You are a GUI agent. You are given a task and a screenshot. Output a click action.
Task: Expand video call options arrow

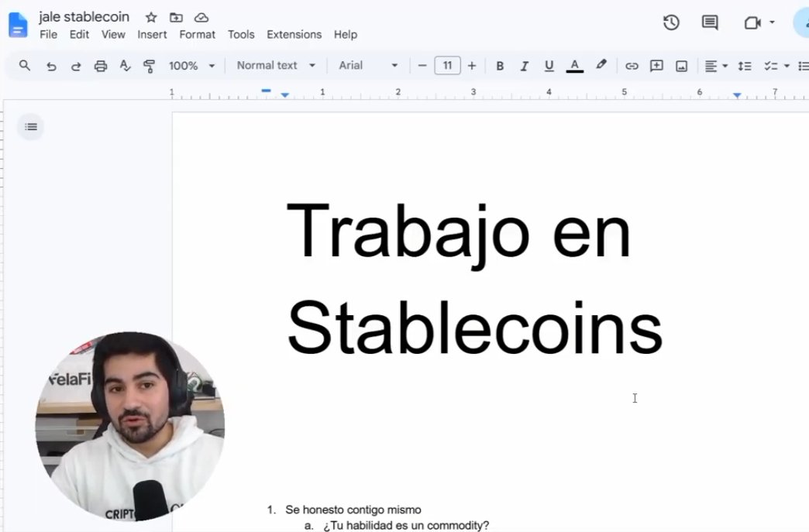tap(772, 22)
